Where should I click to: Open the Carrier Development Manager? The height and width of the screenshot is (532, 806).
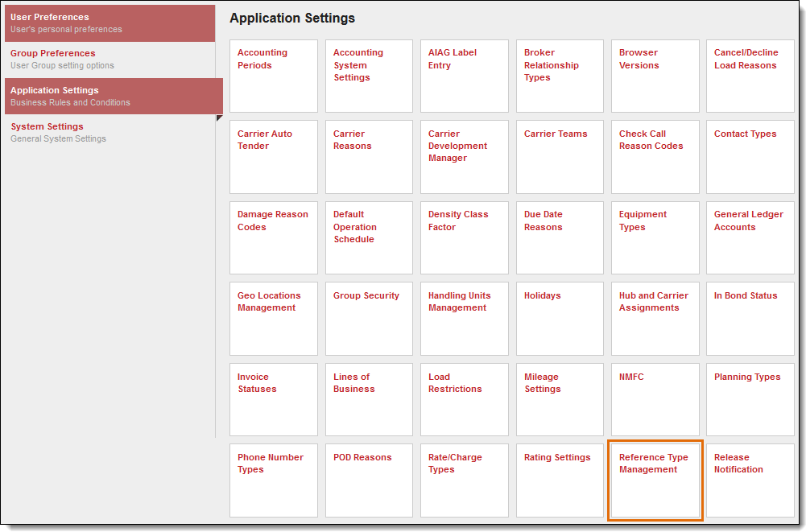pos(465,157)
